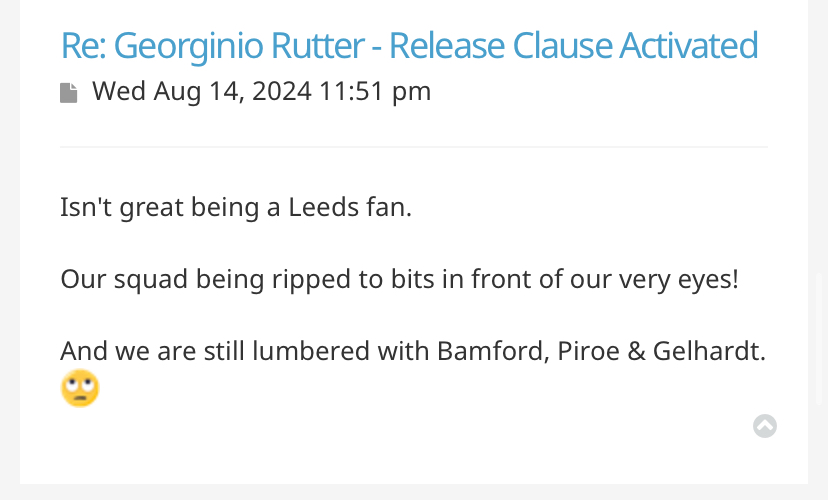The height and width of the screenshot is (500, 828).
Task: Click 'Activated' in the post title link
Action: pyautogui.click(x=689, y=45)
